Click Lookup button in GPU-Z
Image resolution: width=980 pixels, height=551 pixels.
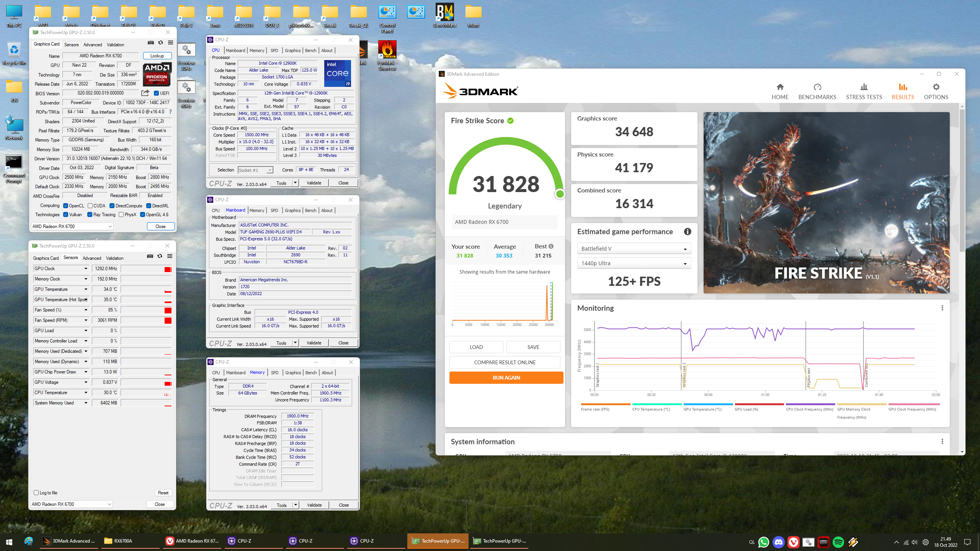pos(157,56)
